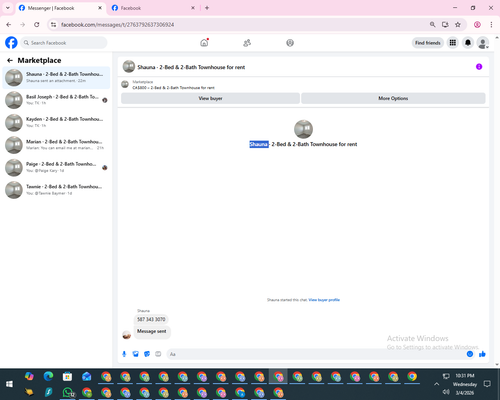Open conversation information purple icon
This screenshot has width=500, height=400.
479,67
